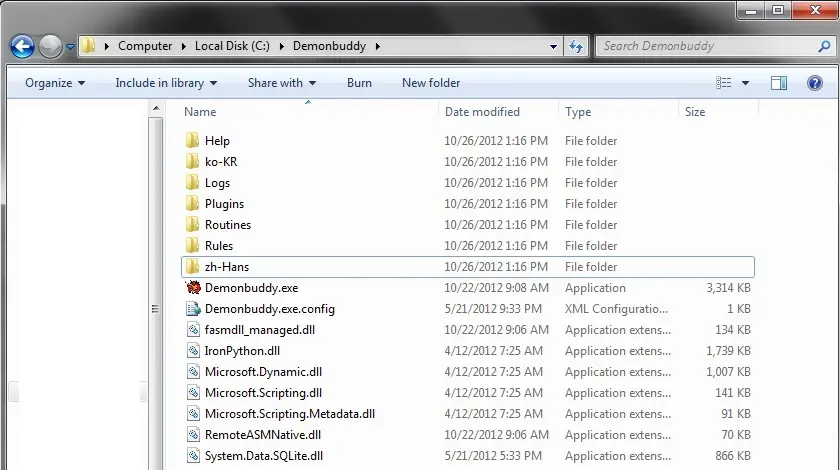
Task: Click the Microsoft.Scripting.dll file icon
Action: [193, 392]
